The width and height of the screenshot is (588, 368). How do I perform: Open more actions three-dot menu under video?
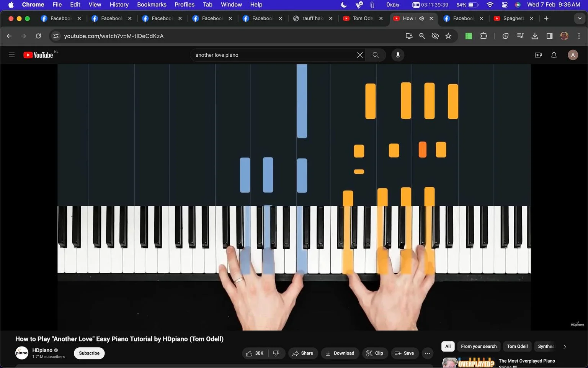pos(428,353)
